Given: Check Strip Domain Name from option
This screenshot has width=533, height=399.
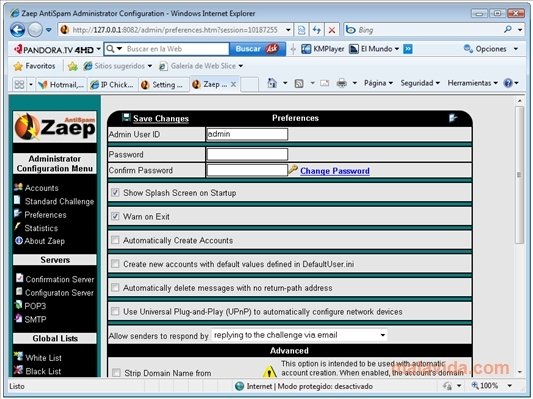Looking at the screenshot, I should (116, 373).
